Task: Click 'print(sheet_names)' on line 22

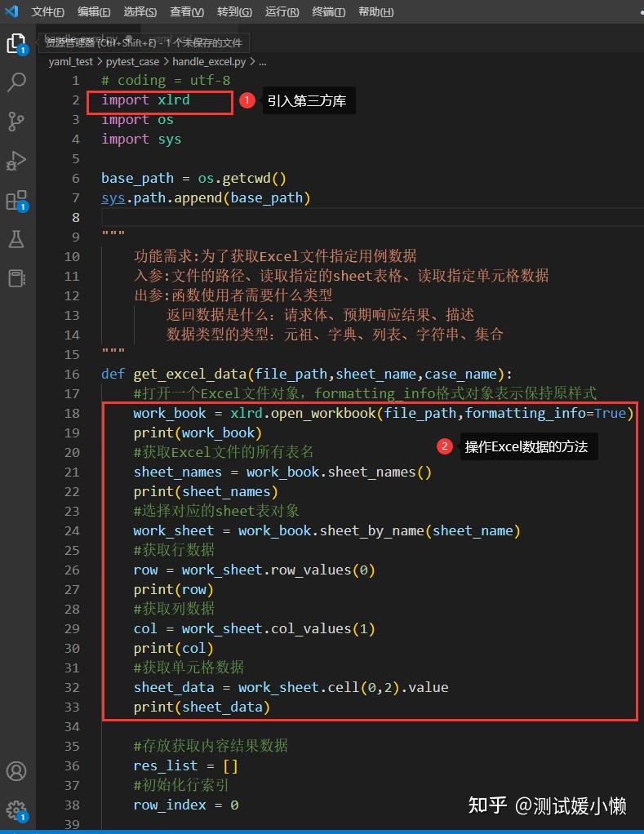Action: click(206, 491)
